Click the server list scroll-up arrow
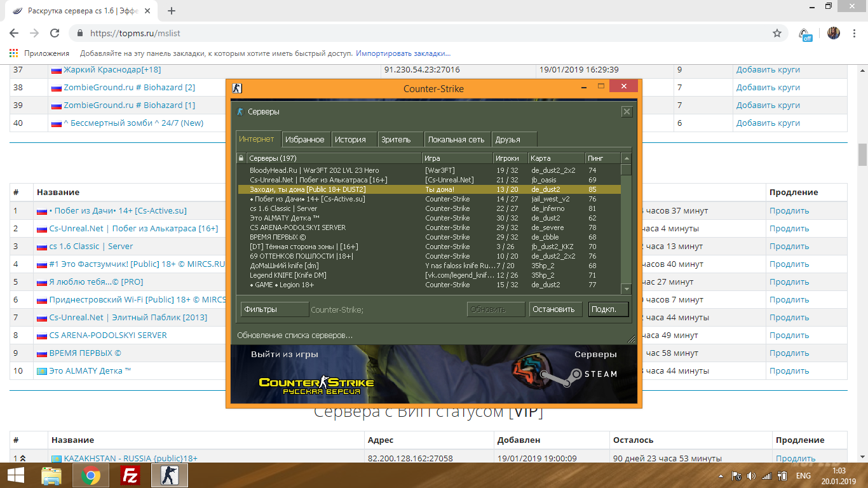 (x=626, y=158)
